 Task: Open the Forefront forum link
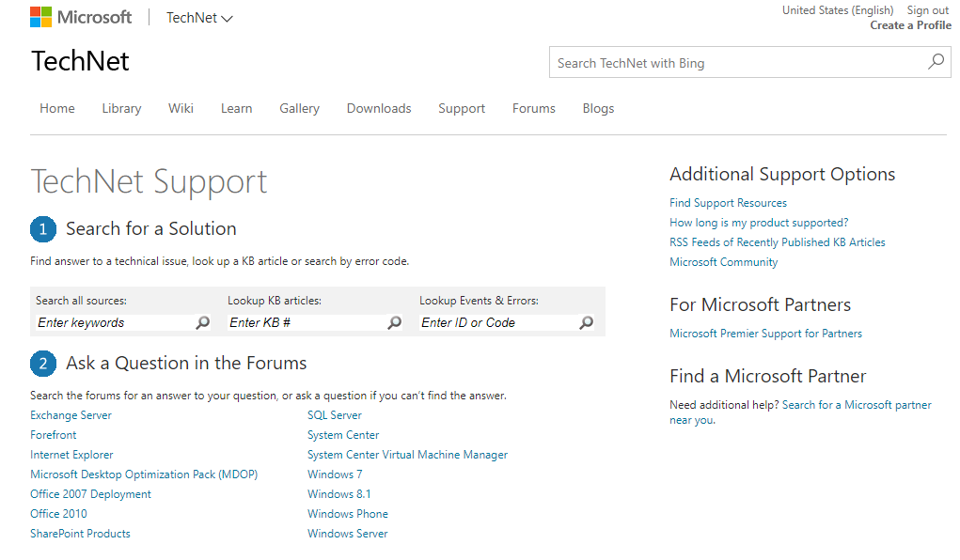point(54,434)
